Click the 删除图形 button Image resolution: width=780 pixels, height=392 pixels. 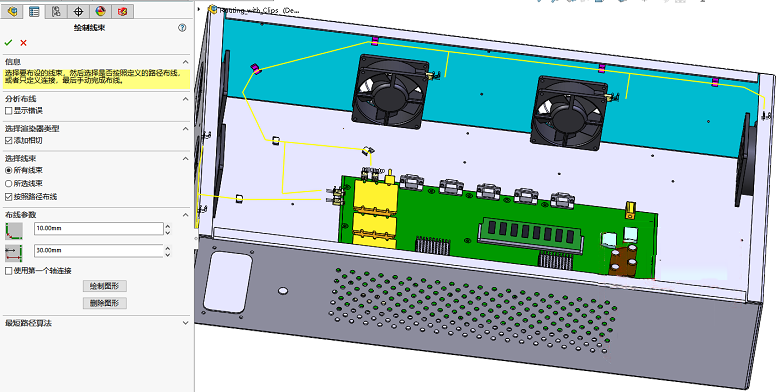(x=104, y=303)
